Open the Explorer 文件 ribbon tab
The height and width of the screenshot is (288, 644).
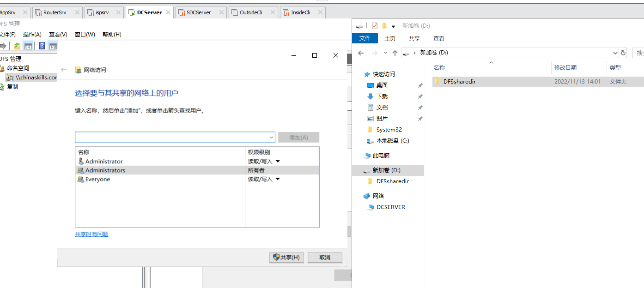pos(365,38)
